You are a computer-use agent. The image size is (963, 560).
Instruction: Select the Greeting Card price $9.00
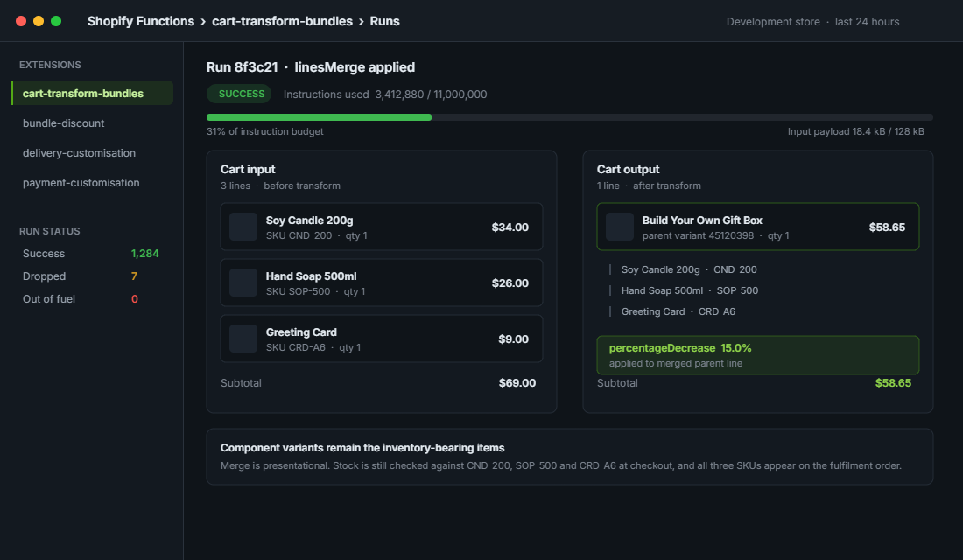click(x=513, y=339)
